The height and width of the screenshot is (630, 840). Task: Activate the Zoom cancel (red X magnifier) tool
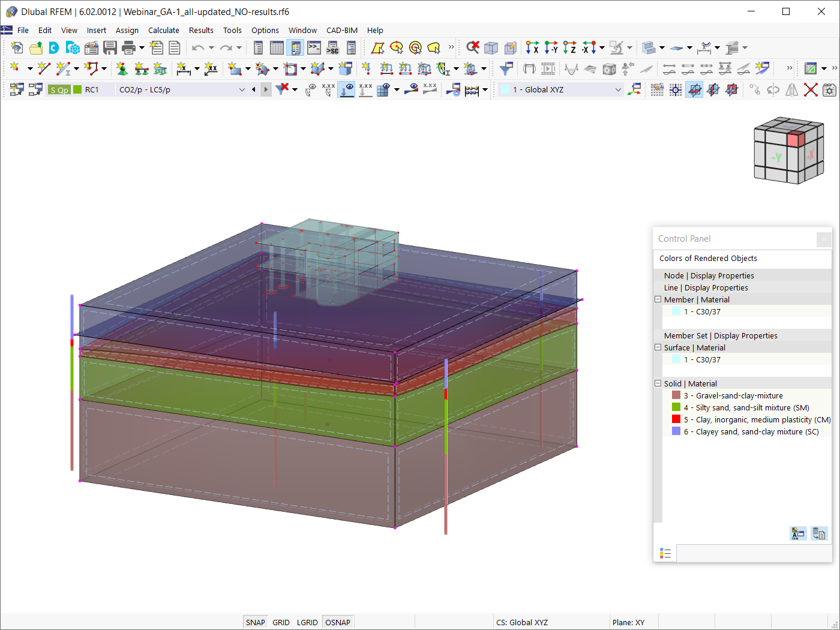[x=473, y=47]
